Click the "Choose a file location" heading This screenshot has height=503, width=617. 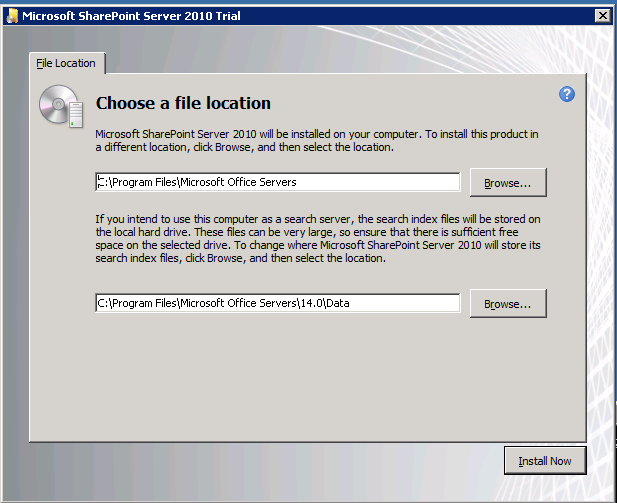pos(183,103)
